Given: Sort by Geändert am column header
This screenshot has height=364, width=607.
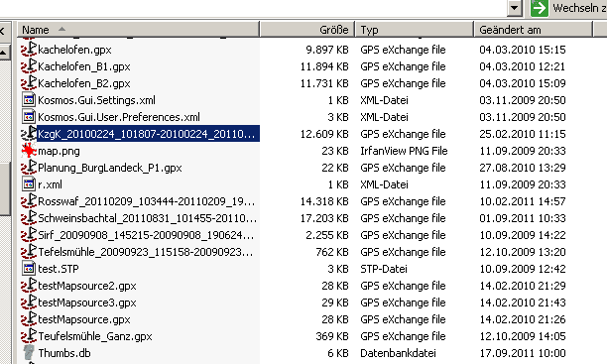Looking at the screenshot, I should pos(534,30).
